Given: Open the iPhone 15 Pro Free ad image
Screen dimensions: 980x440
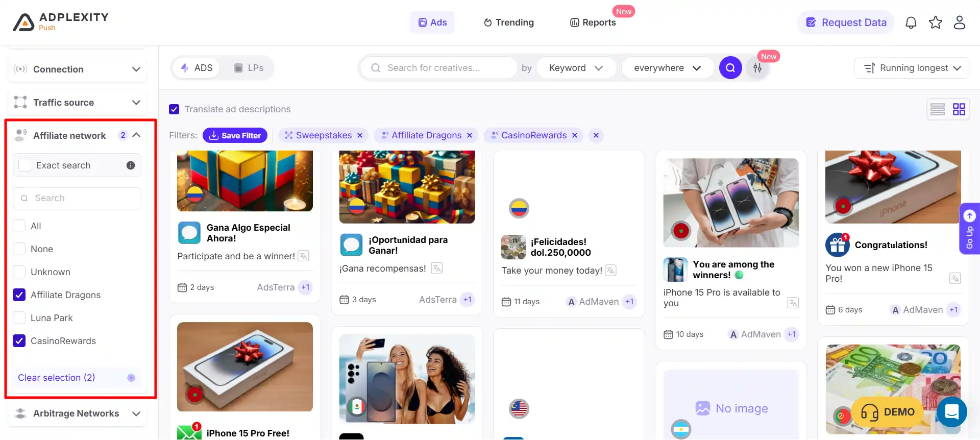Looking at the screenshot, I should pos(245,366).
